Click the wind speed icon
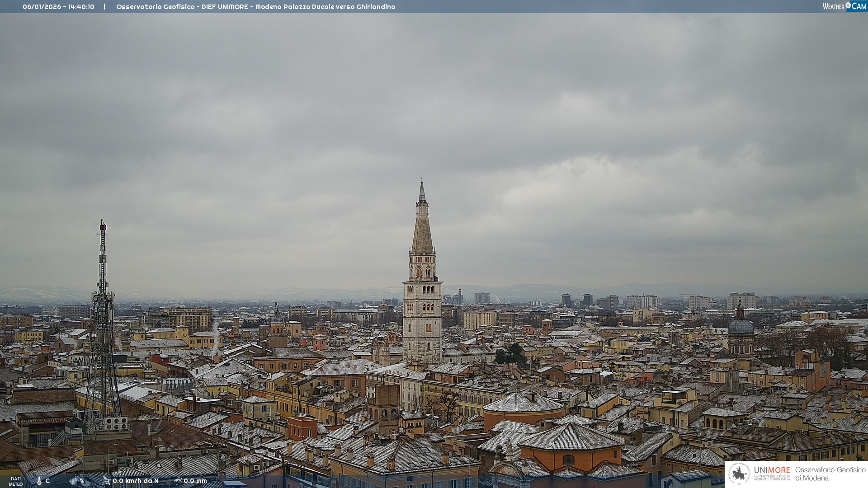The height and width of the screenshot is (488, 868). 107,481
